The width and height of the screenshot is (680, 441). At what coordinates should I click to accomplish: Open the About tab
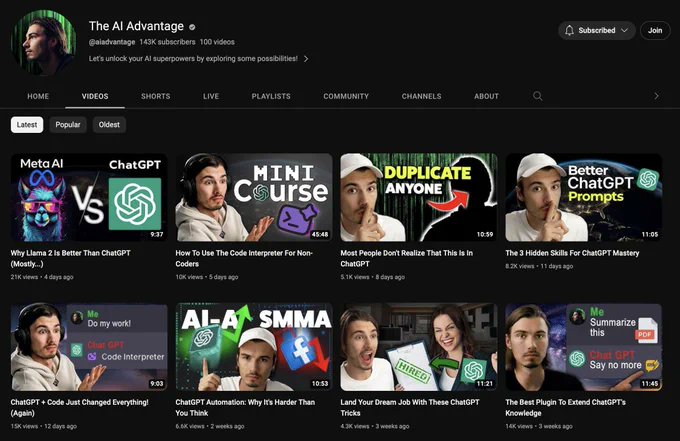[486, 96]
